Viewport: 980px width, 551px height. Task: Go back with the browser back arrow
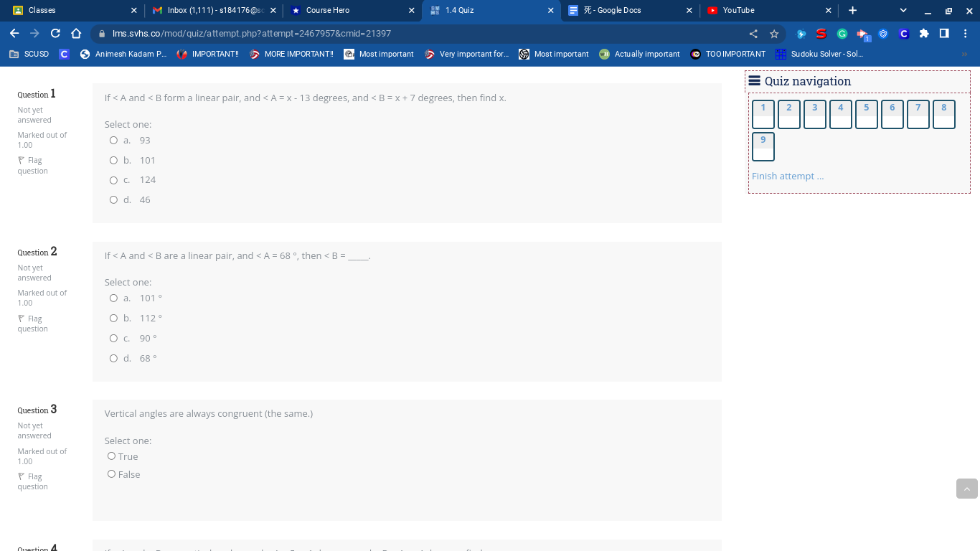(14, 34)
